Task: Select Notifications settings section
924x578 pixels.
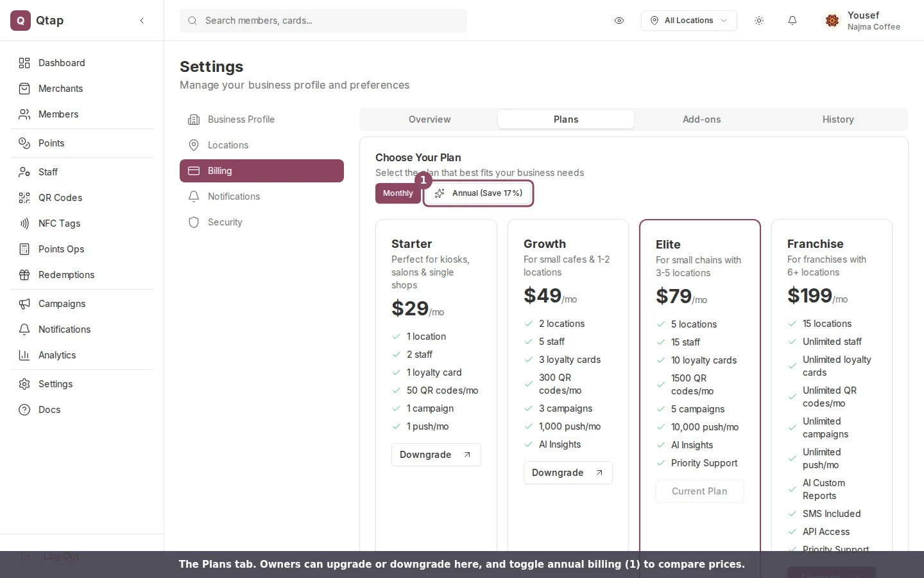Action: (262, 197)
